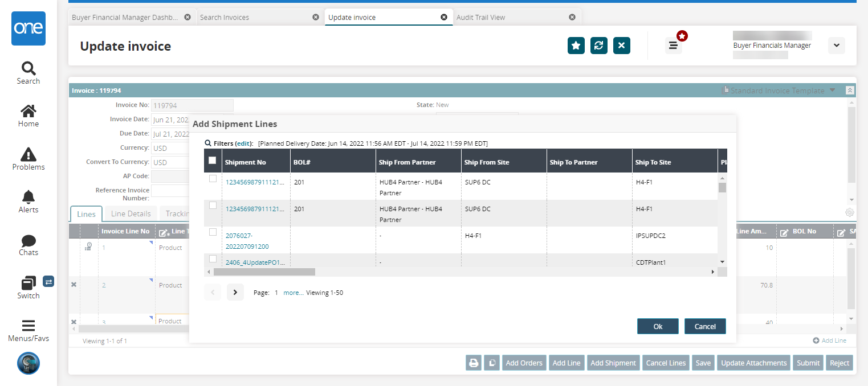
Task: Open the Alerts bell icon
Action: pyautogui.click(x=28, y=197)
